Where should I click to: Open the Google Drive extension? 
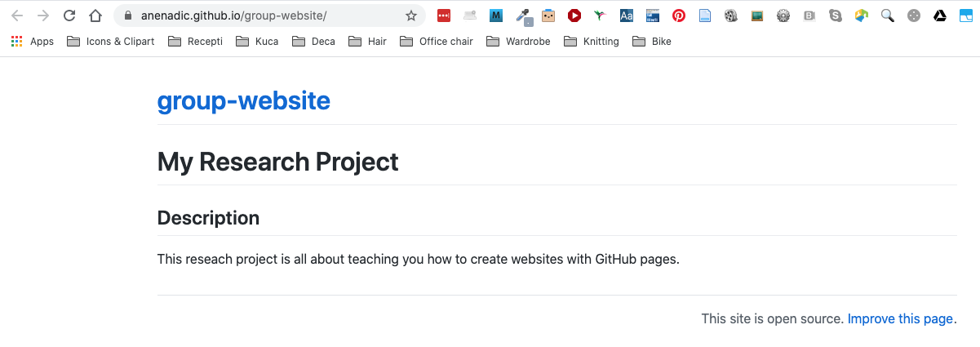(940, 16)
